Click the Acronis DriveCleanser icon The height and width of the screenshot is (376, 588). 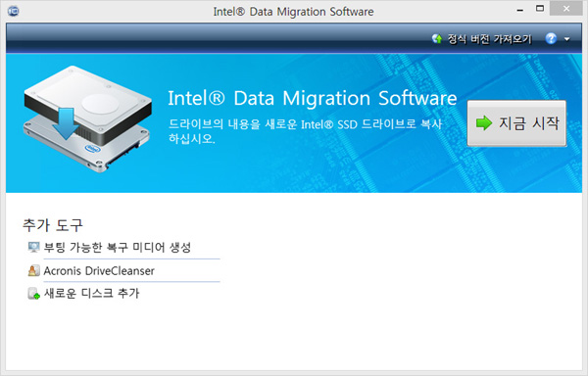point(33,271)
